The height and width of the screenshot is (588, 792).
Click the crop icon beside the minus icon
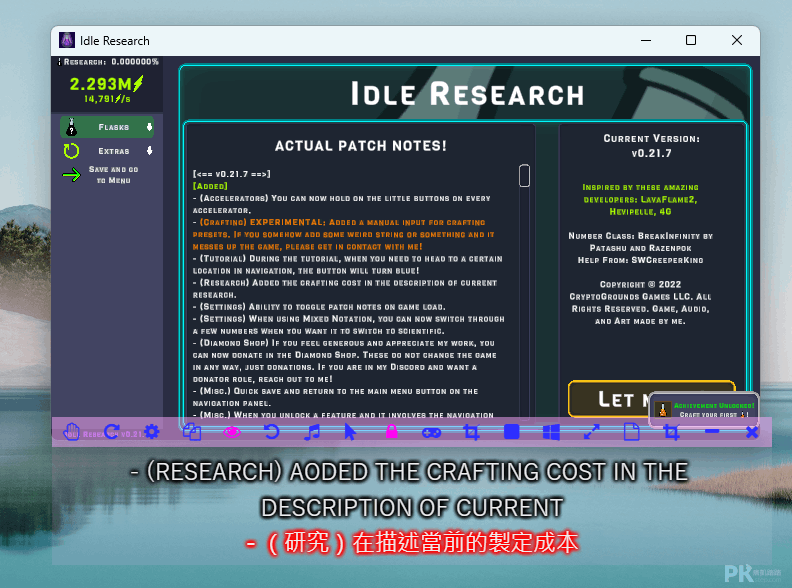pyautogui.click(x=671, y=432)
